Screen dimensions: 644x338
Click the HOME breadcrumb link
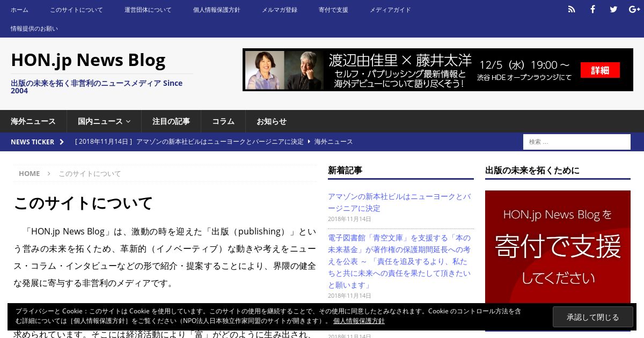[29, 173]
